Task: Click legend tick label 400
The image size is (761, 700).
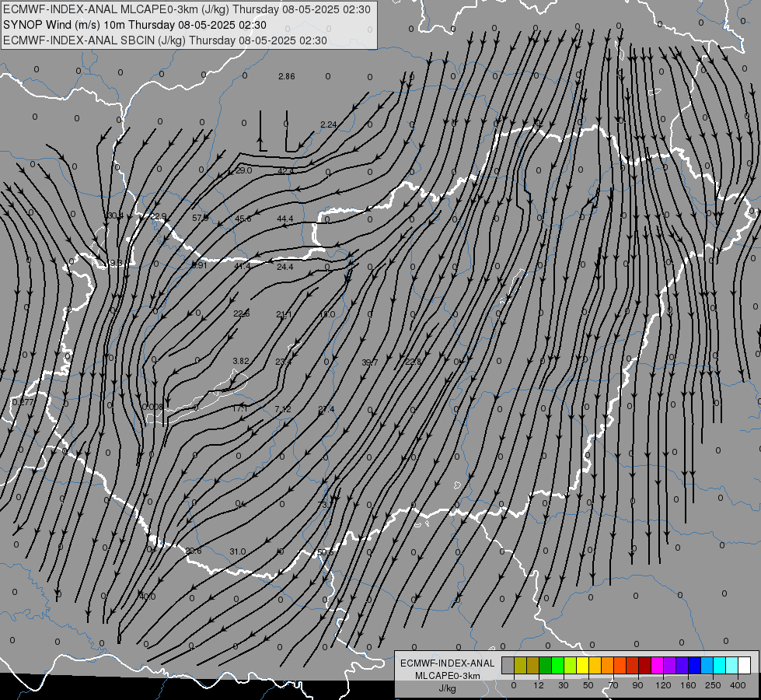Action: click(738, 685)
